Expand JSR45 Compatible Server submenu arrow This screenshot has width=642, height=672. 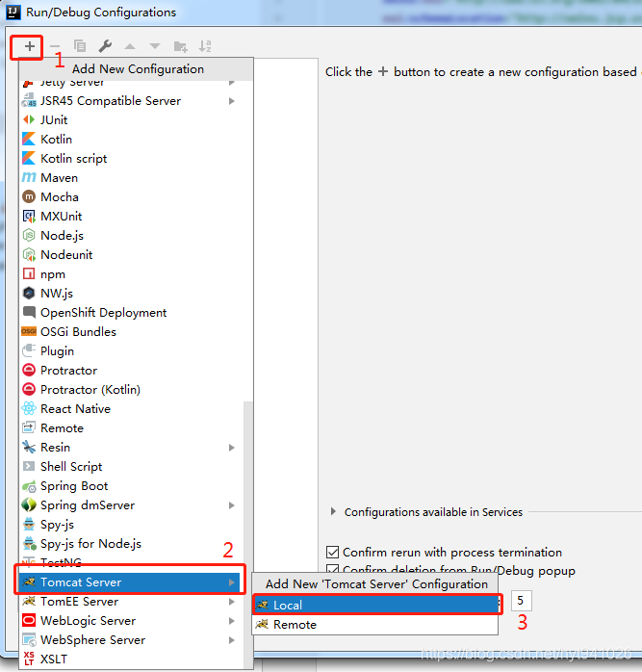(232, 101)
